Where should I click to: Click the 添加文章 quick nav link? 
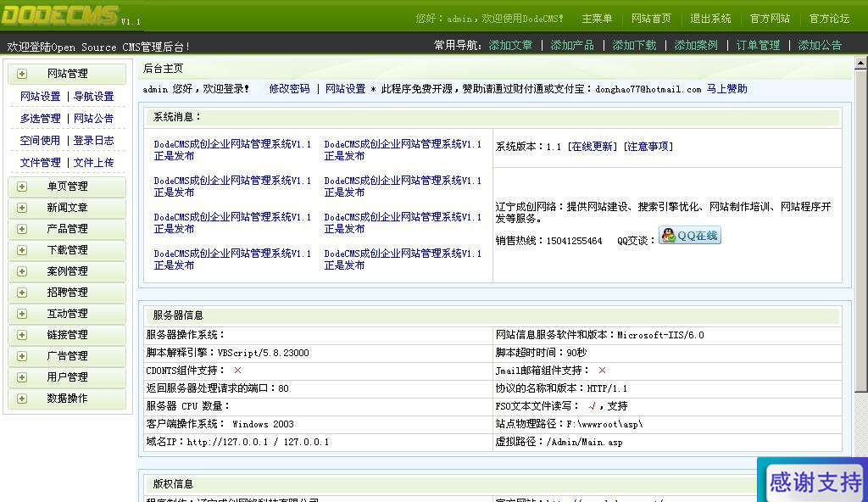(x=510, y=45)
